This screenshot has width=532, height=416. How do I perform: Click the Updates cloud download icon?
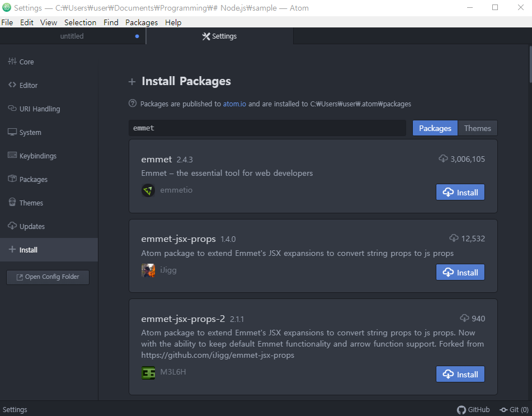pos(12,226)
